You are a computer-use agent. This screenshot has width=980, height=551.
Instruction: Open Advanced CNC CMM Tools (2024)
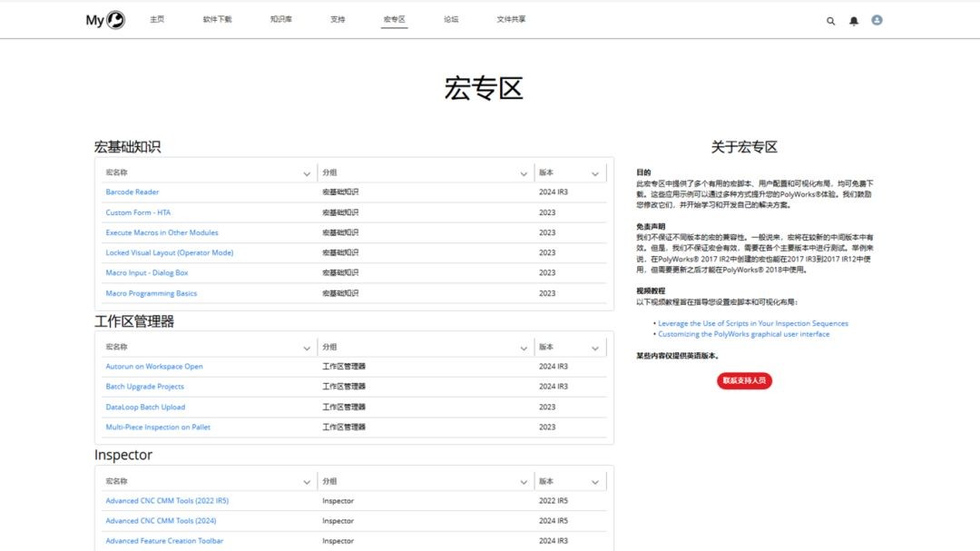161,521
